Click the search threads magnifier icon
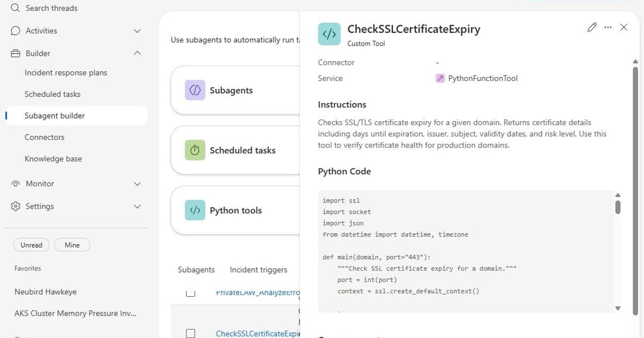The width and height of the screenshot is (644, 338). tap(13, 8)
